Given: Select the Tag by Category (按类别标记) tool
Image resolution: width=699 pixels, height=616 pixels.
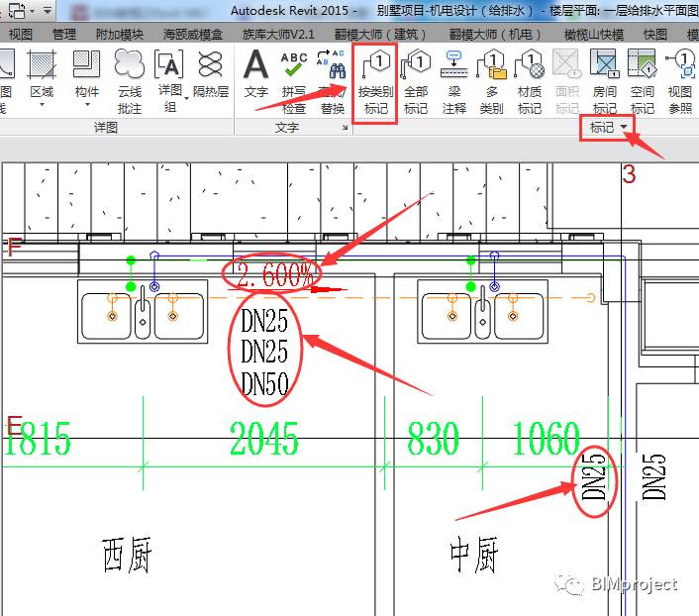Looking at the screenshot, I should coord(375,82).
